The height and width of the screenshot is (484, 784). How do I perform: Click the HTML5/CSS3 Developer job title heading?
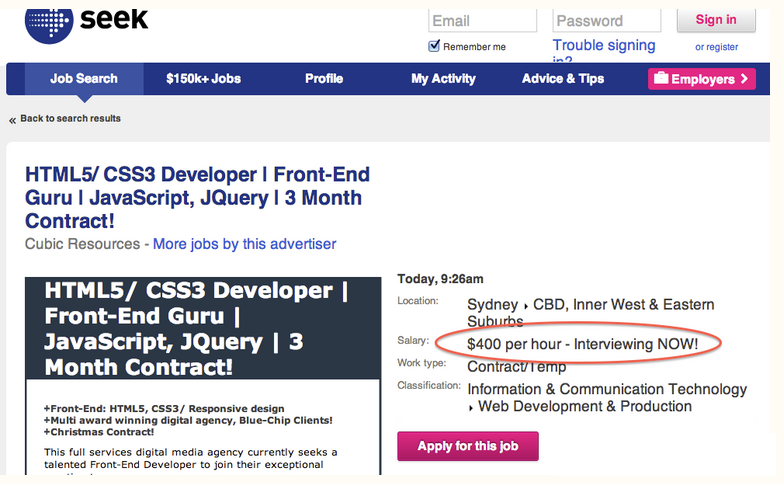point(197,197)
